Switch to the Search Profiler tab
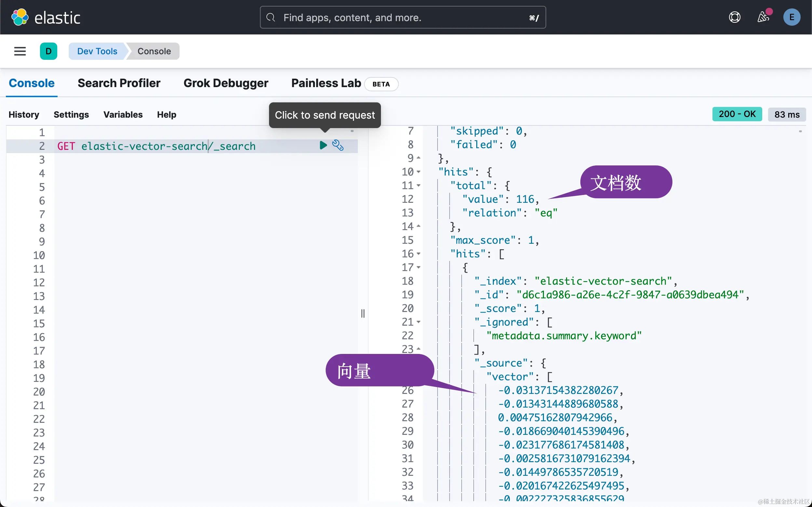Screen dimensions: 812x507 click(x=119, y=83)
